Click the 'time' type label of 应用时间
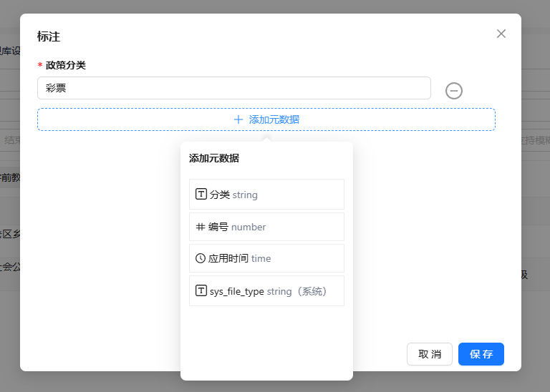 click(261, 258)
